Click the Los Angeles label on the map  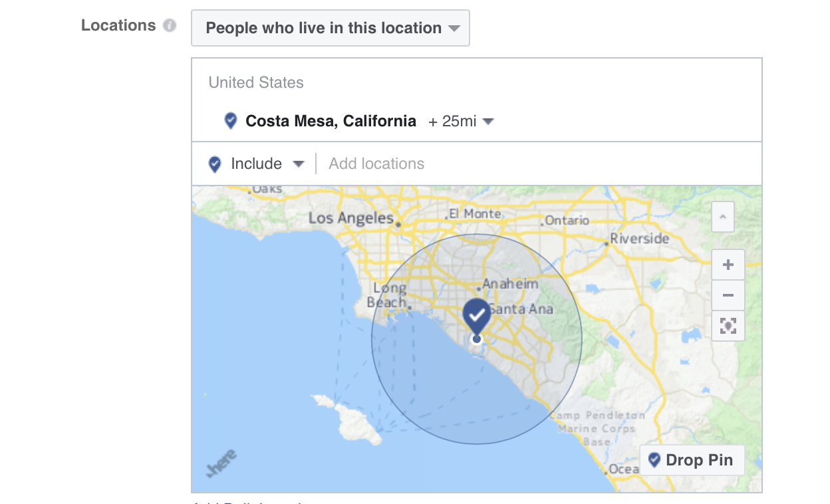coord(351,218)
